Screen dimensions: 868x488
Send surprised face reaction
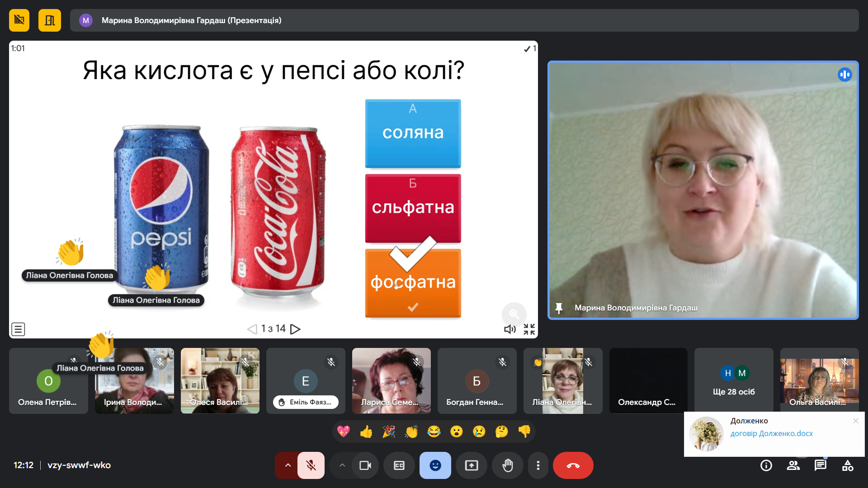(457, 432)
